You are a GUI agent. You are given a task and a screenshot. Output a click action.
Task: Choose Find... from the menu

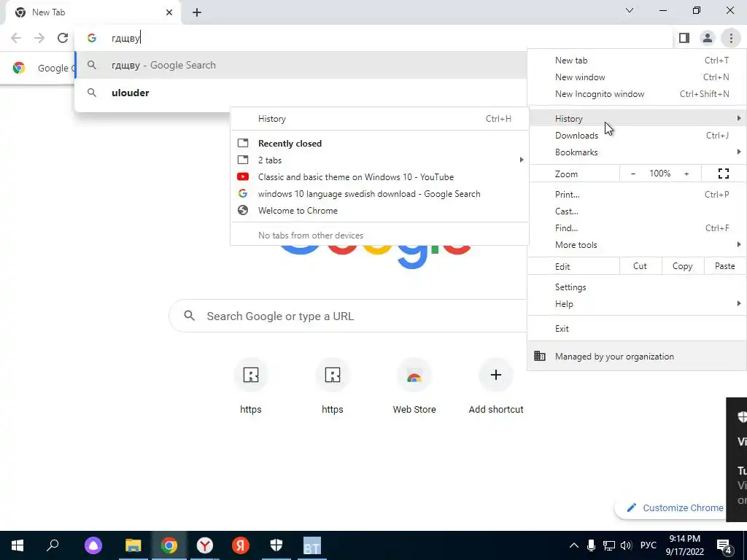(x=637, y=228)
